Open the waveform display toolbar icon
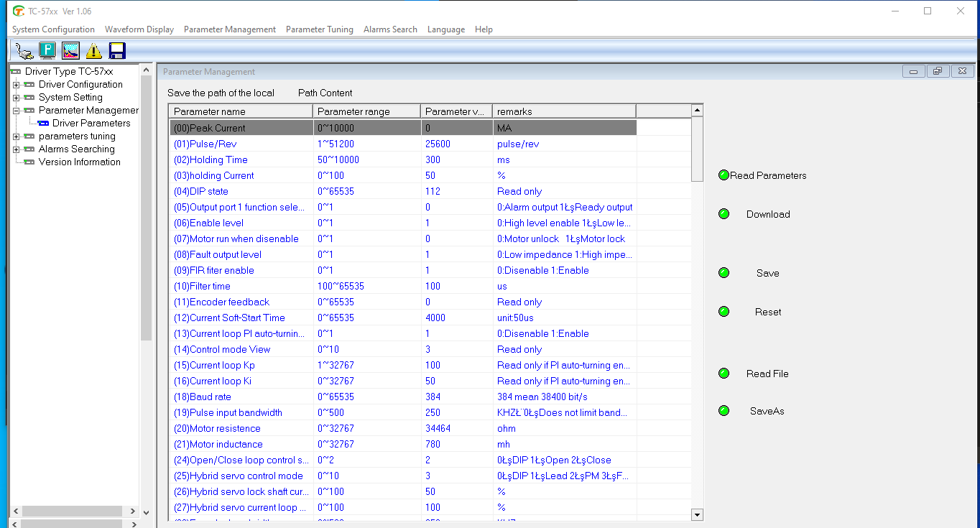This screenshot has width=980, height=528. 70,50
